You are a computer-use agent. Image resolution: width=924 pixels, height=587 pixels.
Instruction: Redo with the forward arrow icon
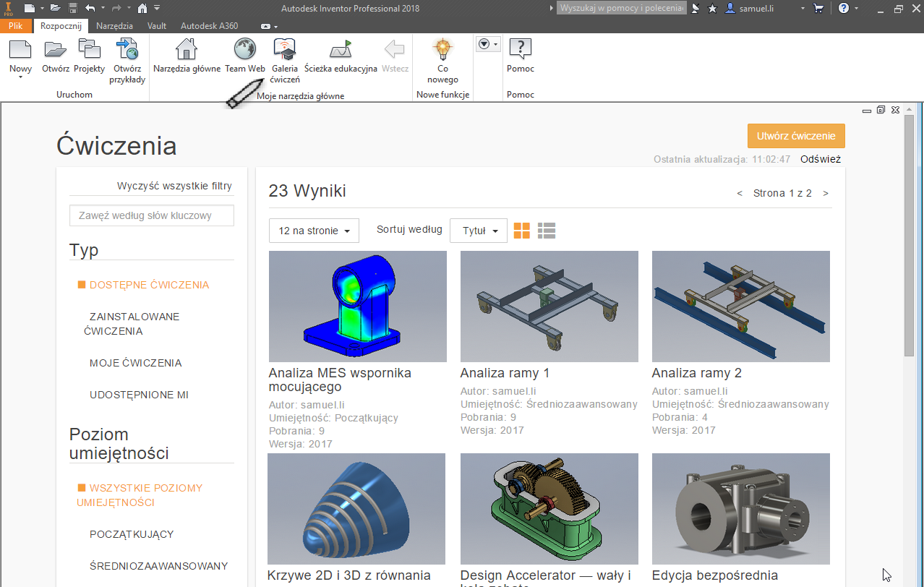click(x=117, y=9)
